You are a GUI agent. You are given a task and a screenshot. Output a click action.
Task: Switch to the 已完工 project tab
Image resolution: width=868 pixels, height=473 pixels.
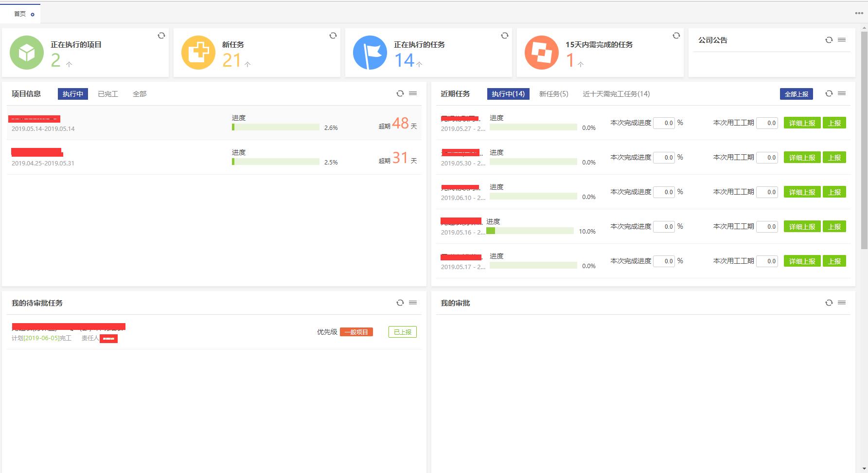pyautogui.click(x=108, y=94)
